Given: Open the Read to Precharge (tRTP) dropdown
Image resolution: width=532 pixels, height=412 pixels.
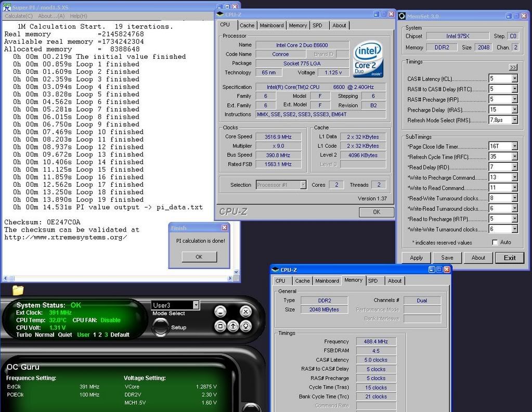Looking at the screenshot, I should click(515, 219).
